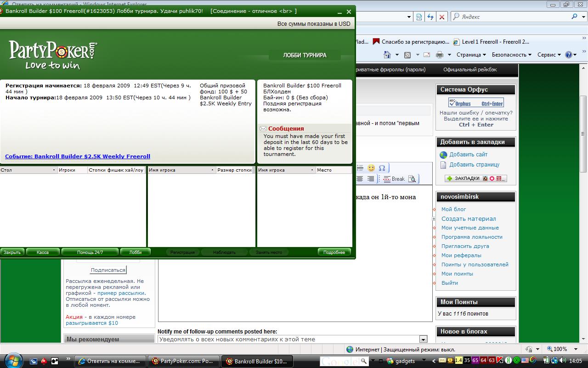Click the envelope mail icon in the system tray
This screenshot has width=588, height=368.
442,361
